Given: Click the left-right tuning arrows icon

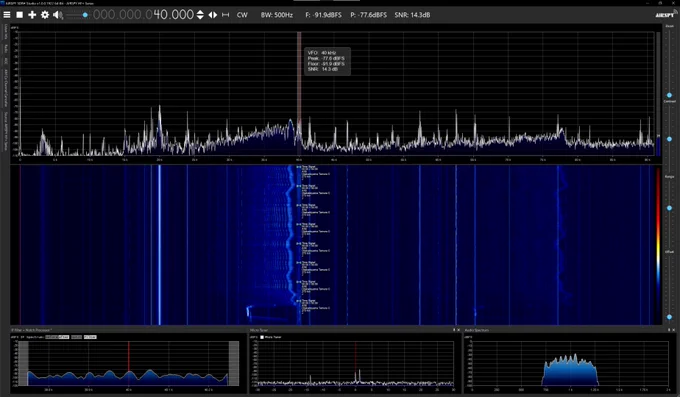Looking at the screenshot, I should (x=212, y=15).
